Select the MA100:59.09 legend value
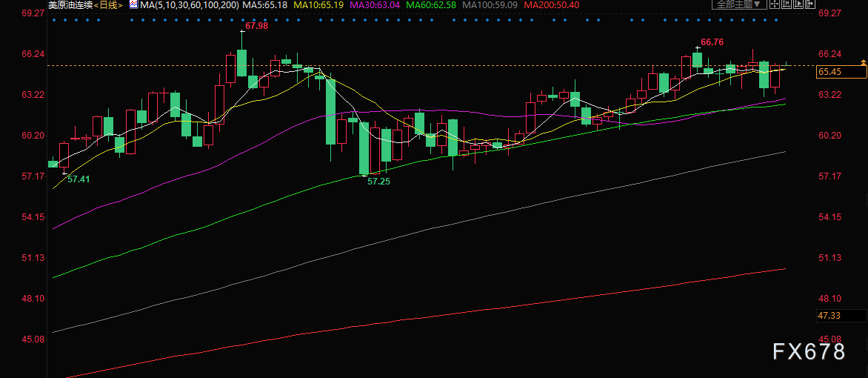Image resolution: width=868 pixels, height=378 pixels. [490, 5]
